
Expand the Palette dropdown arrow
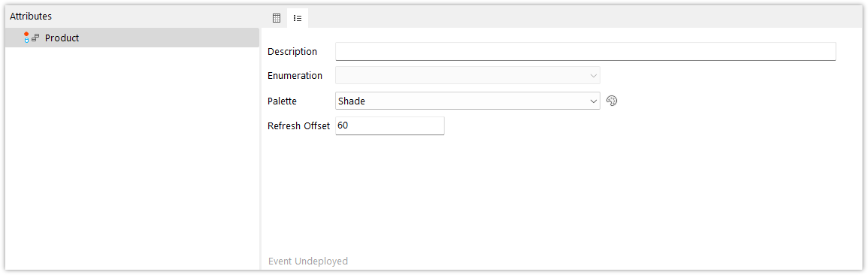pyautogui.click(x=594, y=101)
